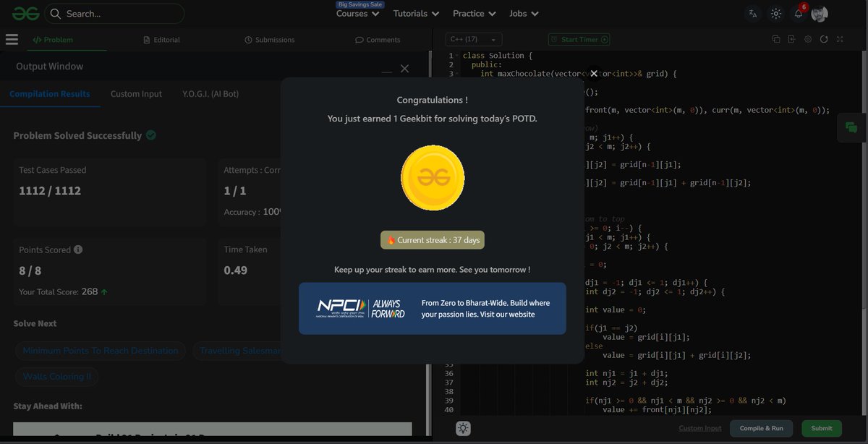This screenshot has width=868, height=444.
Task: Open the Comments tab
Action: pos(378,40)
